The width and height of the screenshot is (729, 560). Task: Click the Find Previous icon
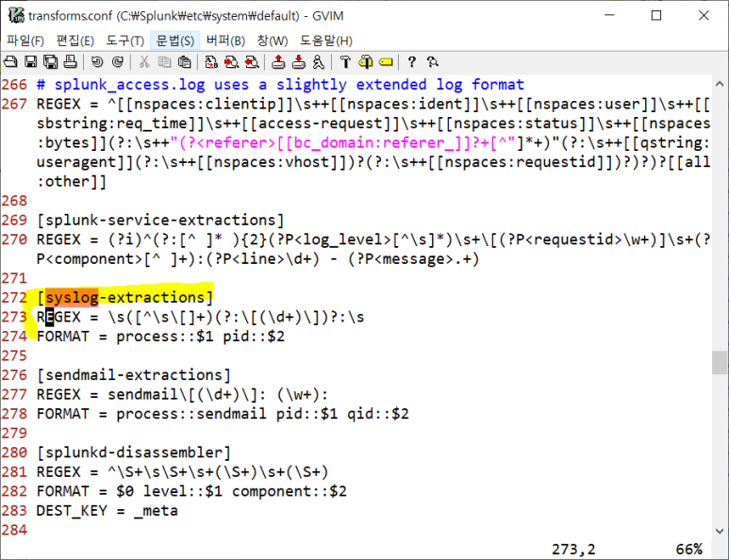252,62
